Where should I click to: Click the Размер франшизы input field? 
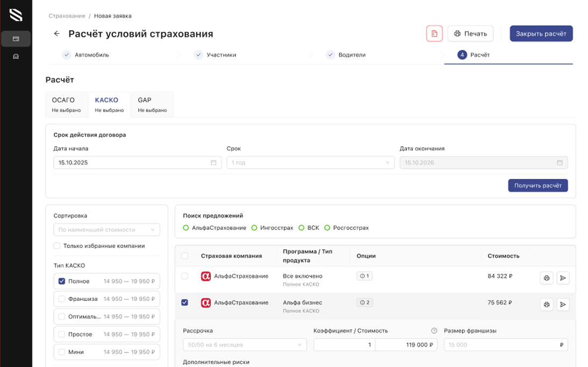pyautogui.click(x=506, y=344)
